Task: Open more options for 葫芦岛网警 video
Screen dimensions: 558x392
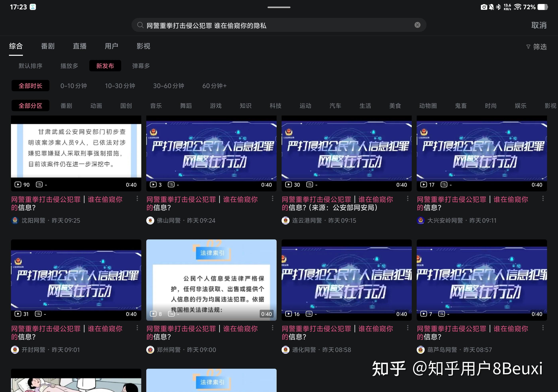Action: (543, 328)
